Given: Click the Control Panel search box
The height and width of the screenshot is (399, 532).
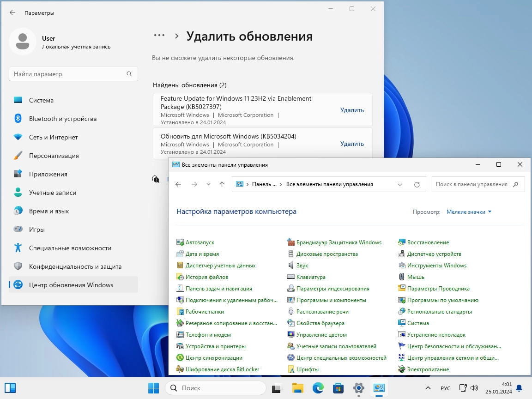Looking at the screenshot, I should pos(478,184).
